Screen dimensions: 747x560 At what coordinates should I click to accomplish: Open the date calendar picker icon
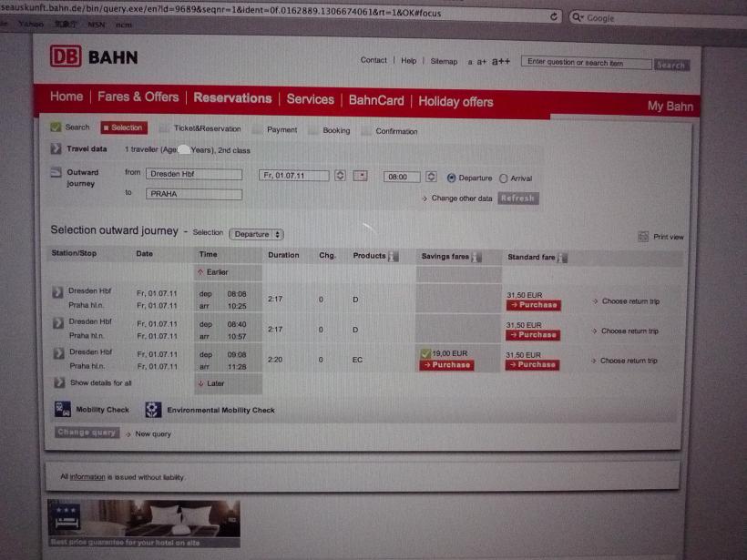click(x=360, y=176)
